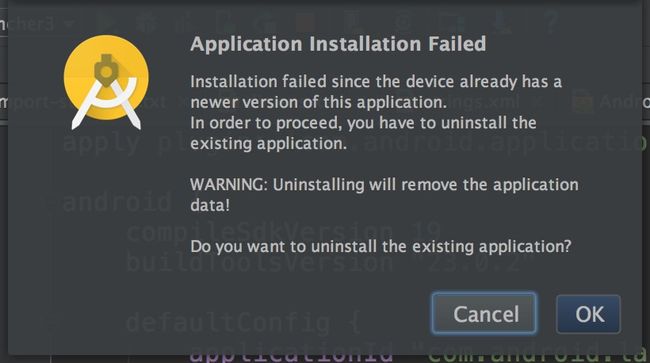Viewport: 650px width, 363px height.
Task: Click the compileSdkVersion line in the editor
Action: (284, 232)
